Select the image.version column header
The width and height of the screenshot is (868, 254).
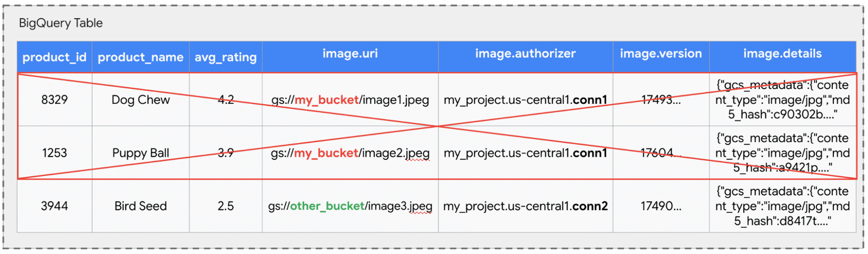point(661,54)
